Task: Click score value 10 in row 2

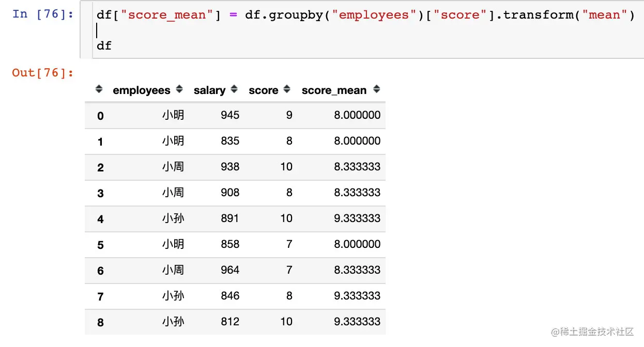Action: tap(286, 167)
